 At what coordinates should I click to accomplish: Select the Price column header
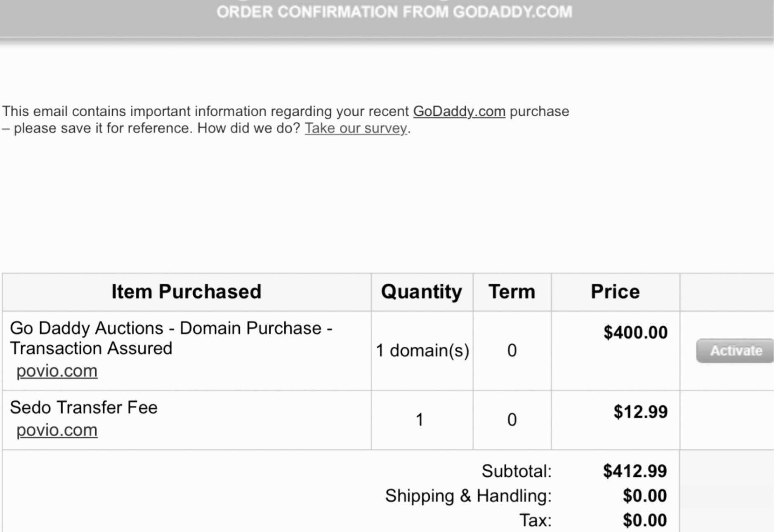[x=615, y=292]
